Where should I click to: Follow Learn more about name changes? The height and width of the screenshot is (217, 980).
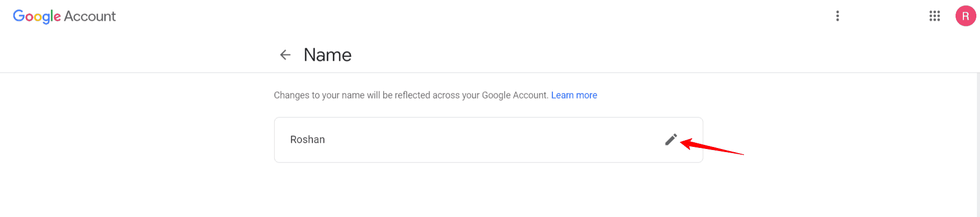click(574, 95)
